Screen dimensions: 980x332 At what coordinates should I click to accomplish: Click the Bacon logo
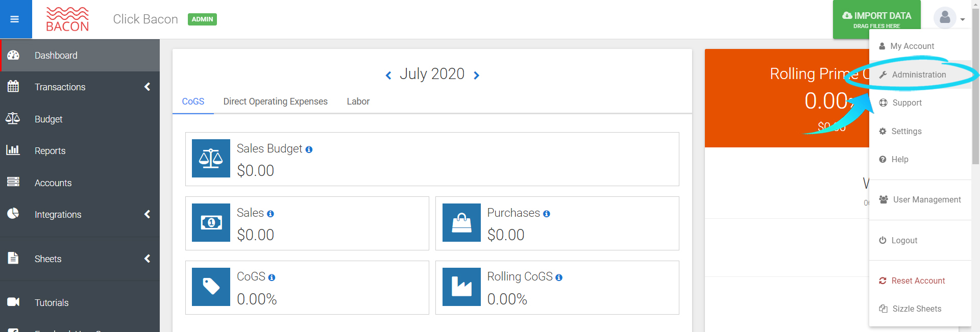click(67, 19)
